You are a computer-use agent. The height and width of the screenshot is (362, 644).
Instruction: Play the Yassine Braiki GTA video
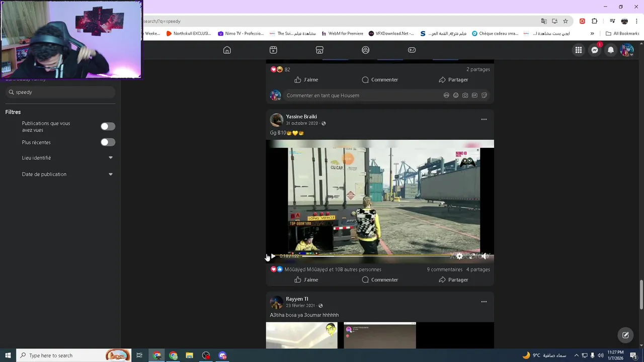(273, 256)
